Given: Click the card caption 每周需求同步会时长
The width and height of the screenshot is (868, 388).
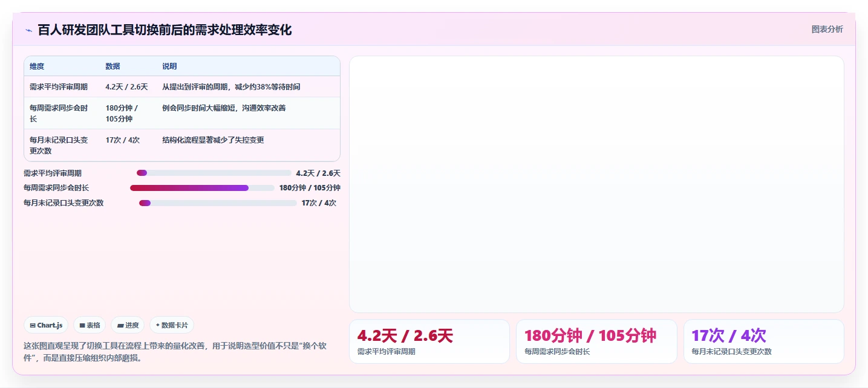Looking at the screenshot, I should 557,352.
